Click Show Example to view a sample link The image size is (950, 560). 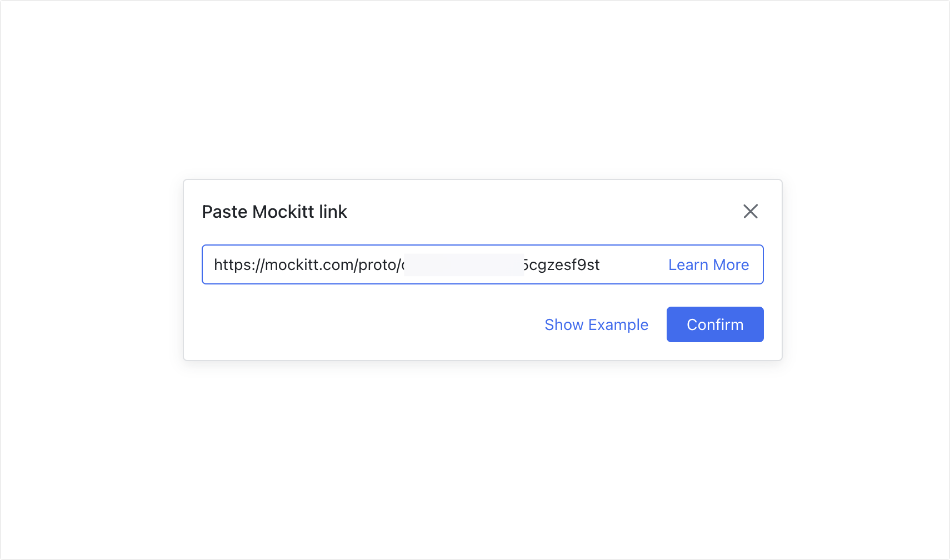(x=596, y=324)
